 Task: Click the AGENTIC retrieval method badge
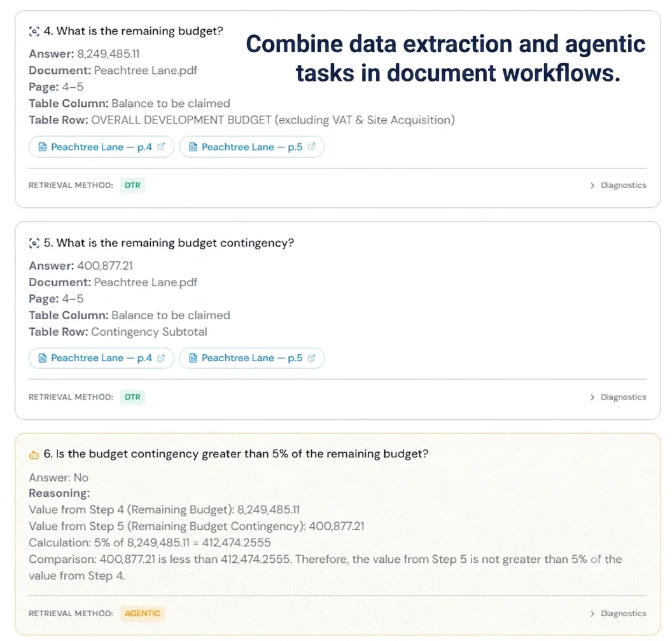coord(143,614)
